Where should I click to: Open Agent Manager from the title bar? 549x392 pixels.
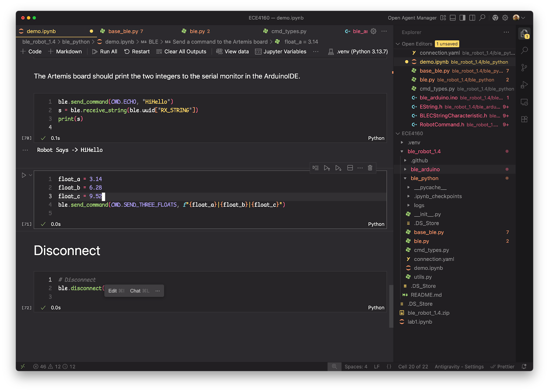point(412,17)
